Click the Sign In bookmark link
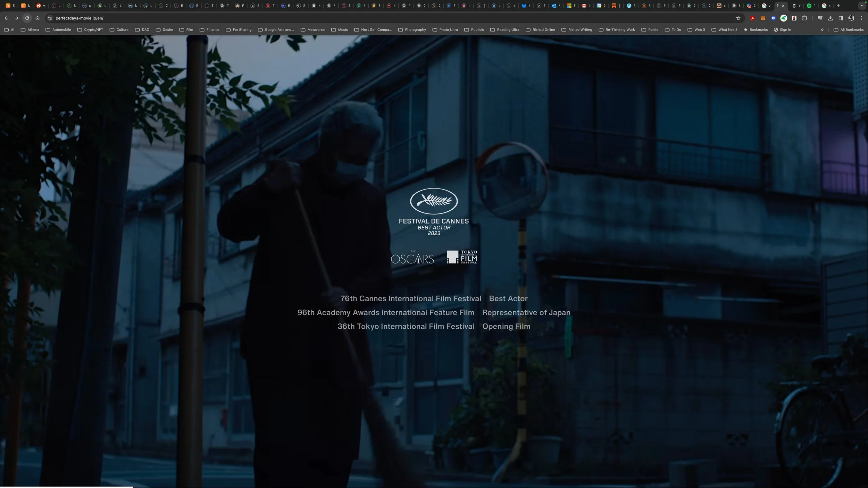 pos(782,30)
